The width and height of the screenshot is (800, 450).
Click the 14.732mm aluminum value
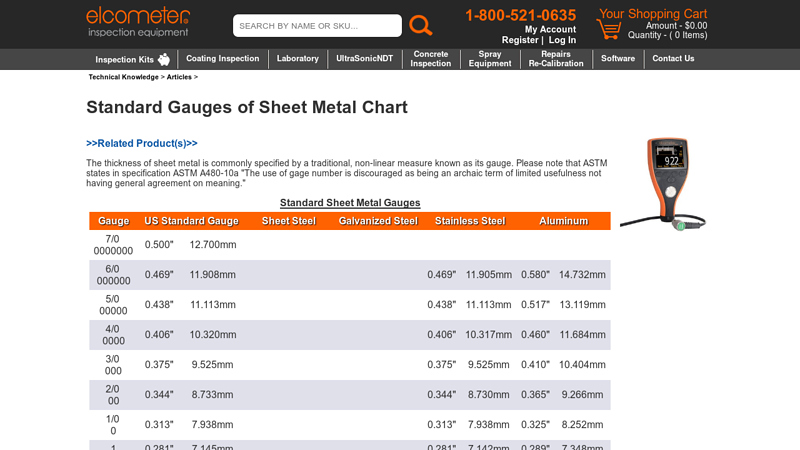point(582,275)
